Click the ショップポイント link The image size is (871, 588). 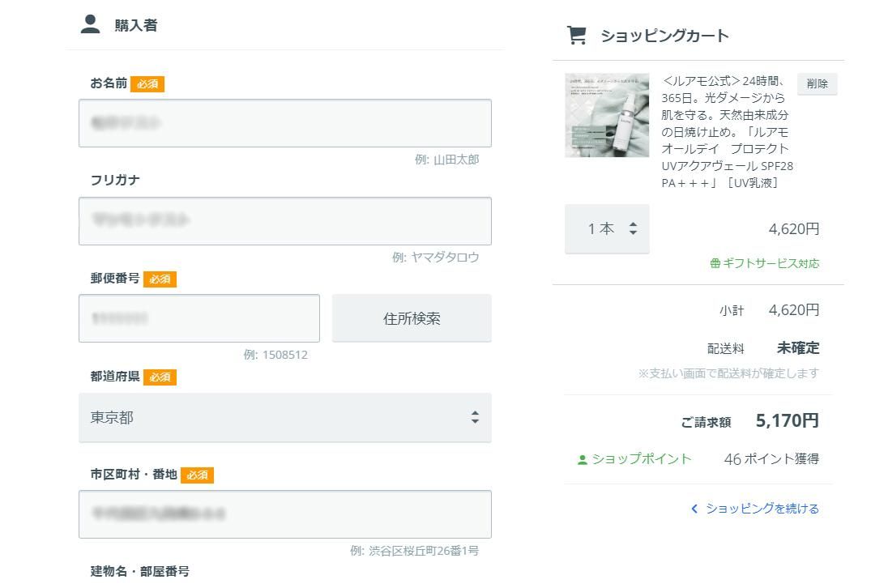pyautogui.click(x=642, y=459)
